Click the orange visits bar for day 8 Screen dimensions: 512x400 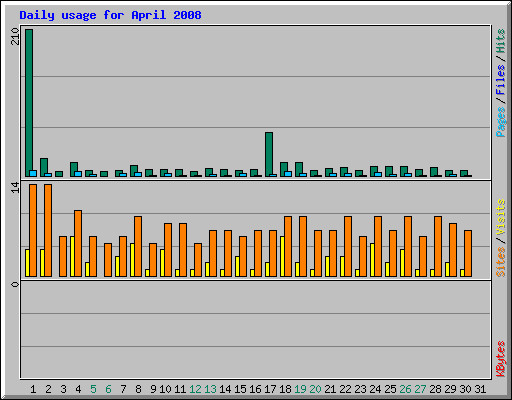tap(138, 246)
